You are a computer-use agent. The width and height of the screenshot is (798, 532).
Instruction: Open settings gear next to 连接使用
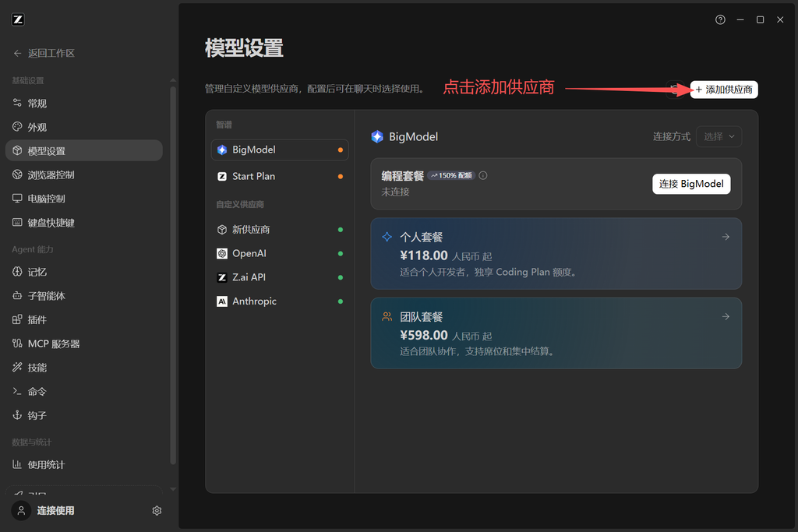coord(157,511)
